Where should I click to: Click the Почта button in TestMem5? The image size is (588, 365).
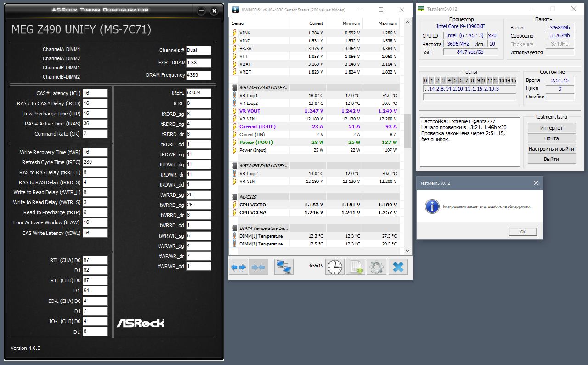pos(551,138)
